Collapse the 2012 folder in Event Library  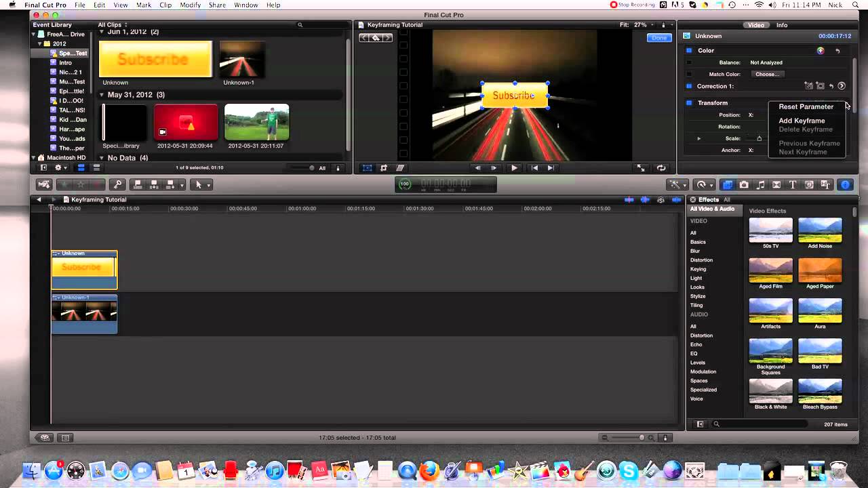click(x=40, y=43)
